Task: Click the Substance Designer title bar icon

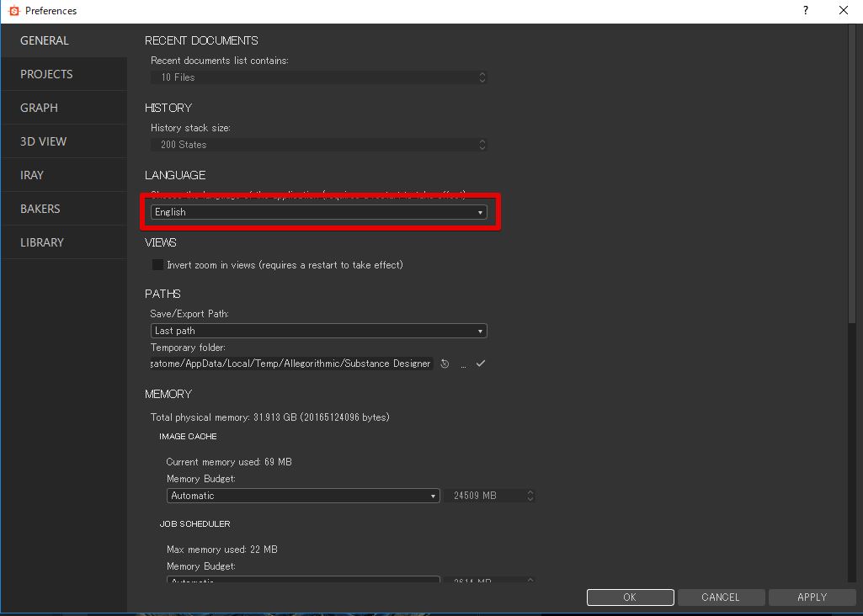Action: 13,10
